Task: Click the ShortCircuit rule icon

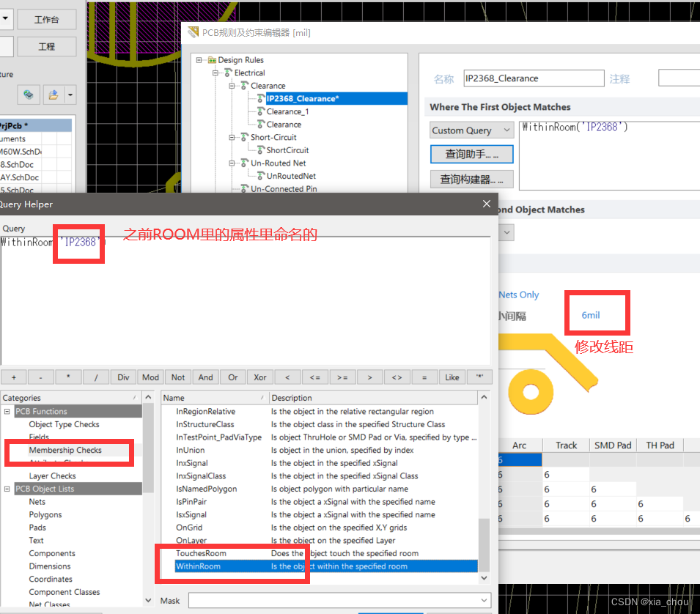Action: (261, 150)
